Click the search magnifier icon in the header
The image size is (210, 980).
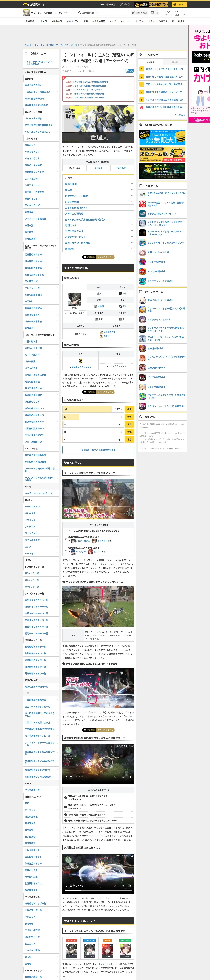click(x=80, y=13)
